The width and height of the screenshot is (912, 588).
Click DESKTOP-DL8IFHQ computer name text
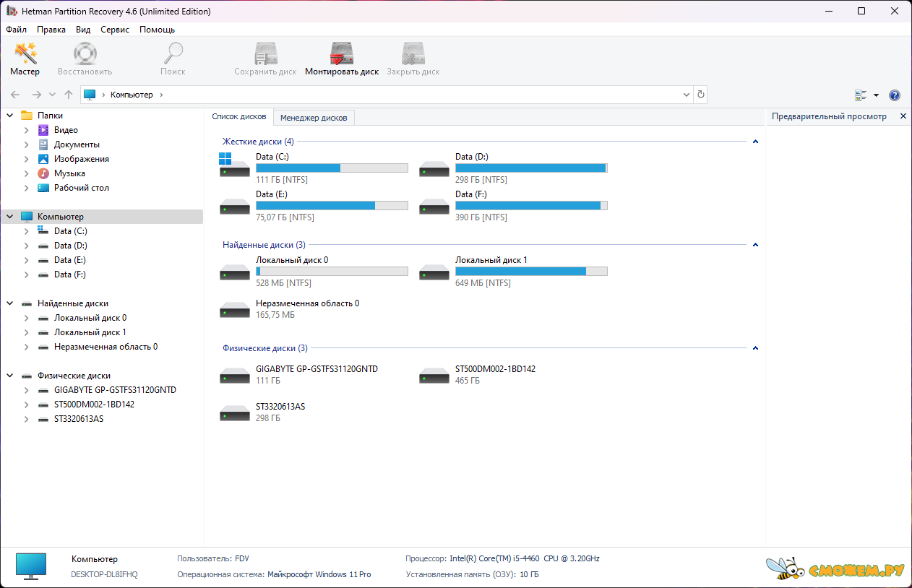104,575
